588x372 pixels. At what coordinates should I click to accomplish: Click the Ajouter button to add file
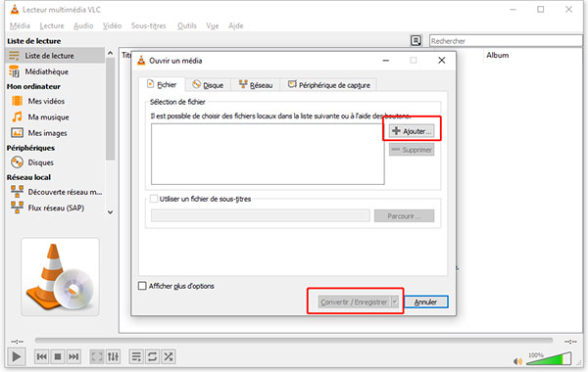[412, 131]
